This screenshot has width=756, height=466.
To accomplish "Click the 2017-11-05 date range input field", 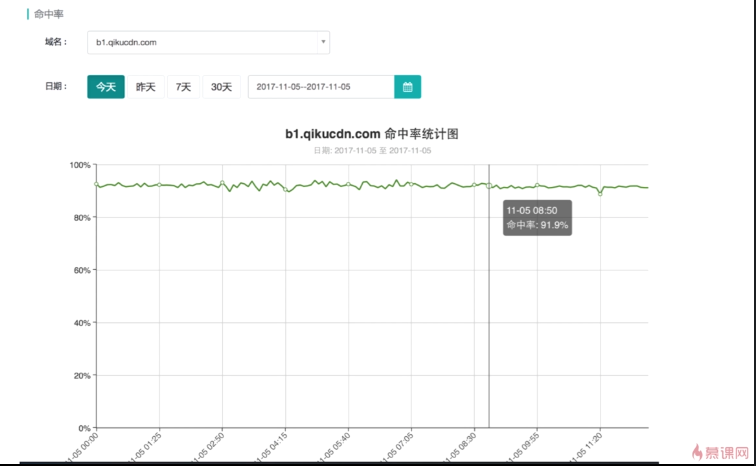I will pos(320,87).
